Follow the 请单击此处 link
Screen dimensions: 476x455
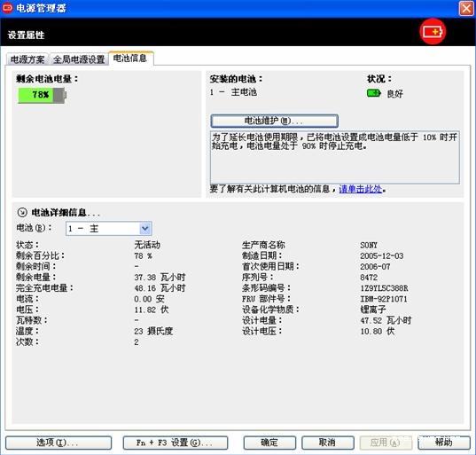(361, 189)
